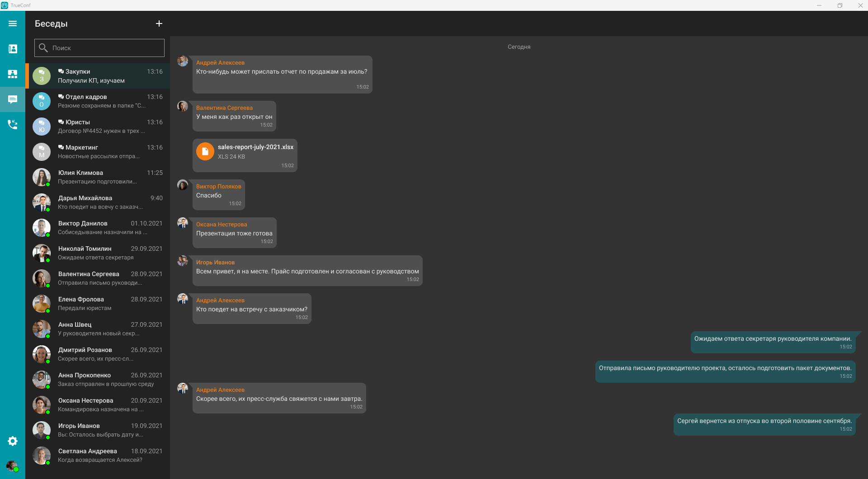This screenshot has height=479, width=868.
Task: Click the plus icon to create chat
Action: click(x=159, y=23)
